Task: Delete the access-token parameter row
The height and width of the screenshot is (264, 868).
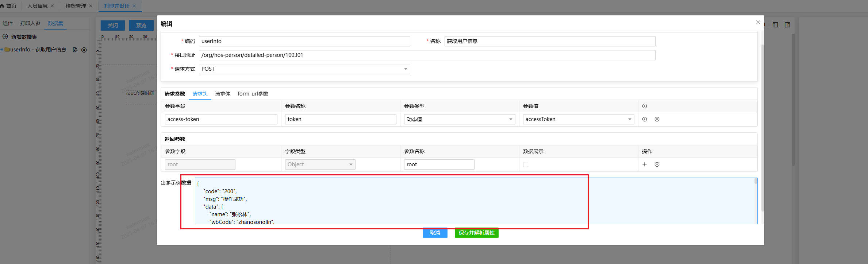Action: pos(657,119)
